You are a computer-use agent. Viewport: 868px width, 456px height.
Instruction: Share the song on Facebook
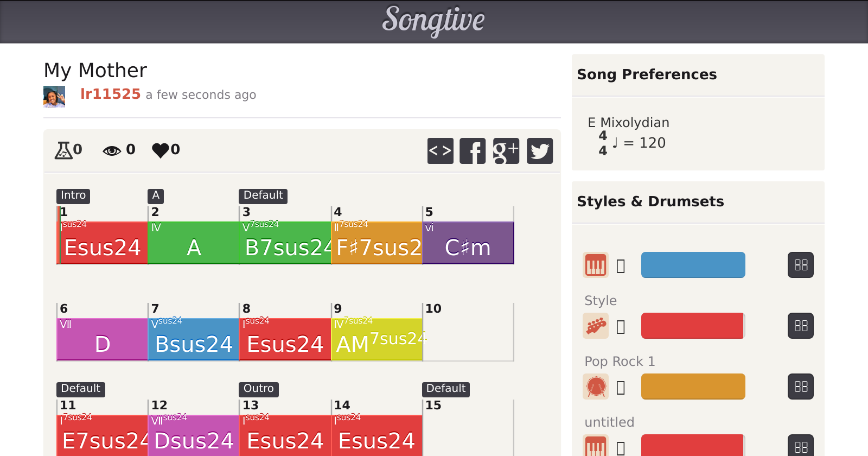tap(473, 151)
